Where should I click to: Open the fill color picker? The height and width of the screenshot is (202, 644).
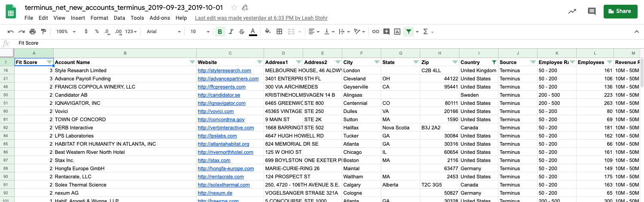(268, 31)
